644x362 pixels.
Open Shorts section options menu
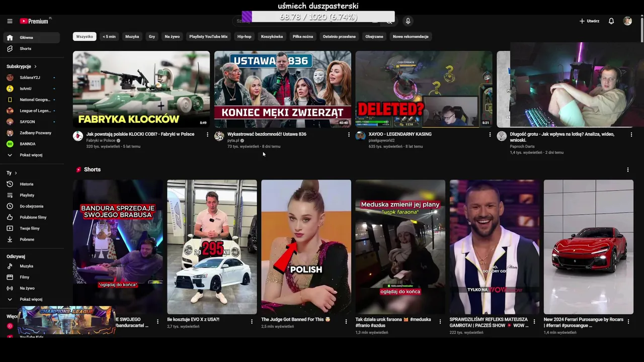click(x=627, y=170)
